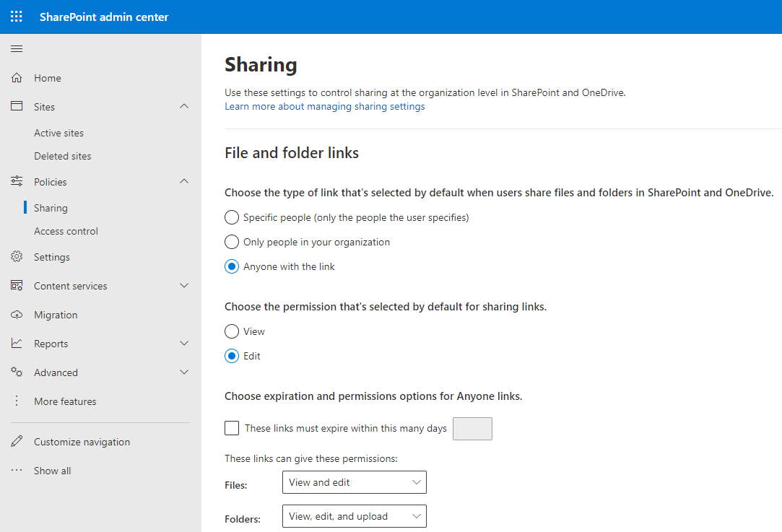Select View as default link permission
The width and height of the screenshot is (782, 532).
click(232, 331)
